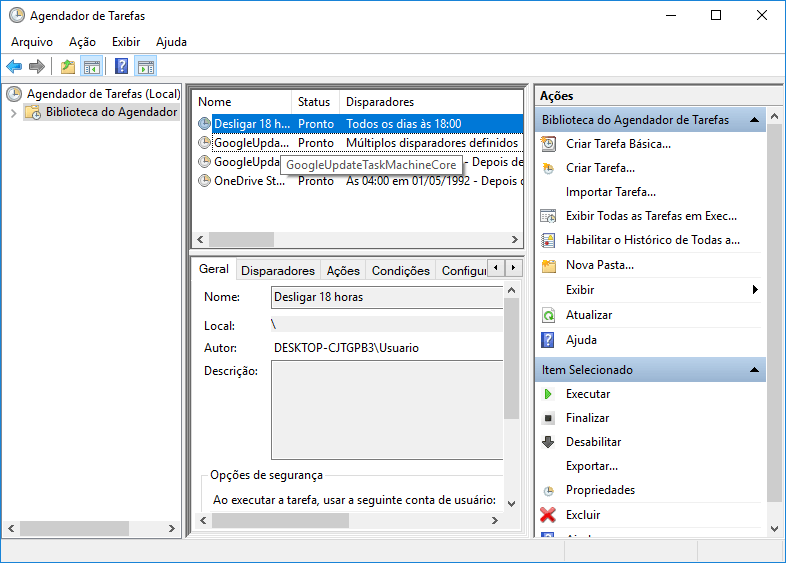Click the Ações pane scroll down arrow
The image size is (786, 563).
pos(774,528)
